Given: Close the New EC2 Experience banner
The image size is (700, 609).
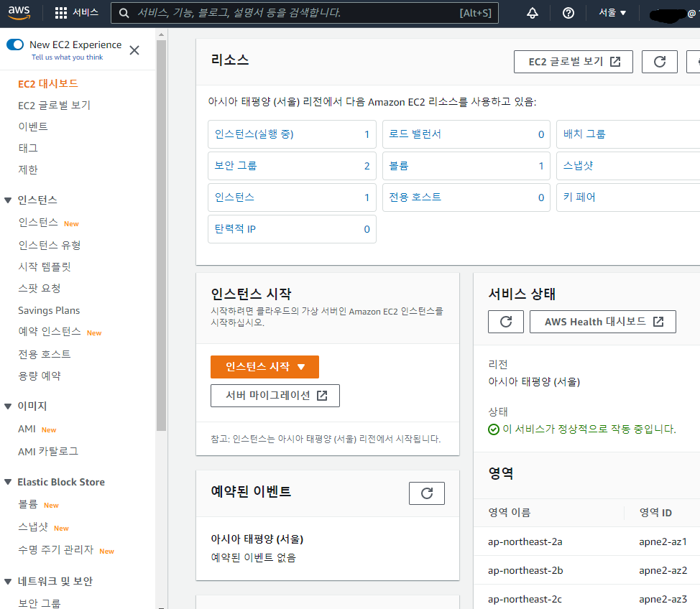Looking at the screenshot, I should [134, 50].
